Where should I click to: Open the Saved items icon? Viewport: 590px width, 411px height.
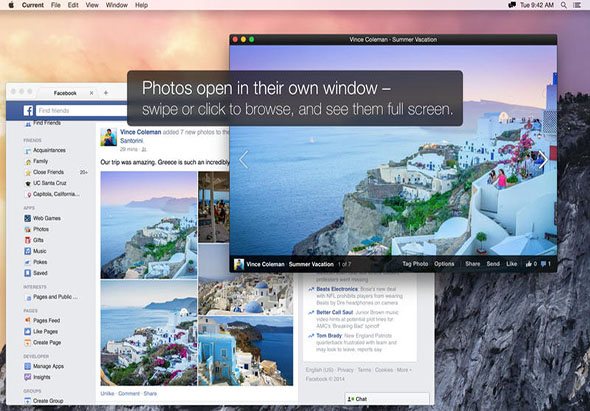tap(28, 273)
